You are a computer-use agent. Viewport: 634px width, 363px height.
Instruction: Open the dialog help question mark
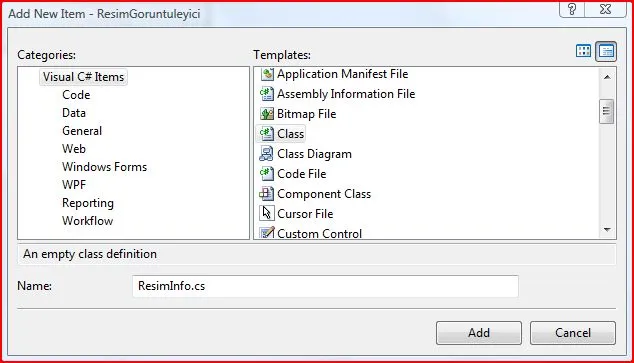[x=572, y=9]
